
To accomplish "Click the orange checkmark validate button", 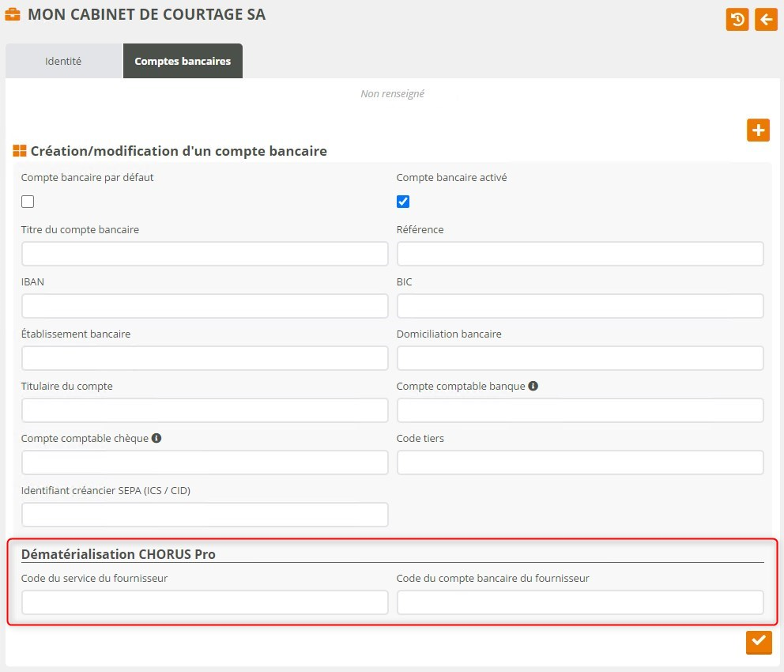I will coord(758,642).
